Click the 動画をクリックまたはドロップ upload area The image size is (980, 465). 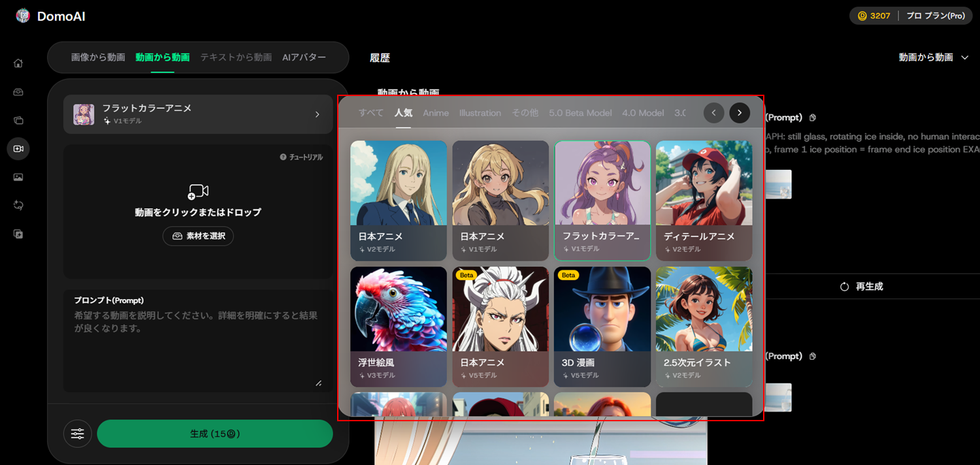[x=198, y=212]
